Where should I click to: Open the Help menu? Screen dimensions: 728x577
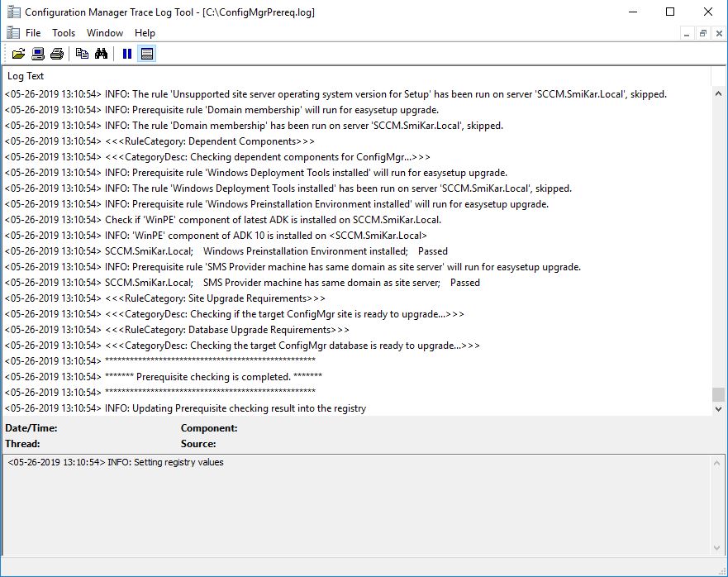click(x=145, y=33)
